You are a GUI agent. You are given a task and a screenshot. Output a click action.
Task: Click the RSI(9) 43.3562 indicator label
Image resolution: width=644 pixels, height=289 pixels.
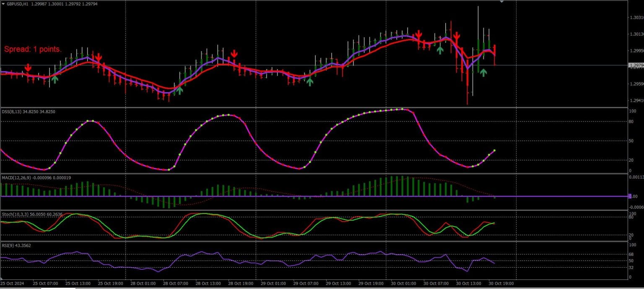pos(16,245)
